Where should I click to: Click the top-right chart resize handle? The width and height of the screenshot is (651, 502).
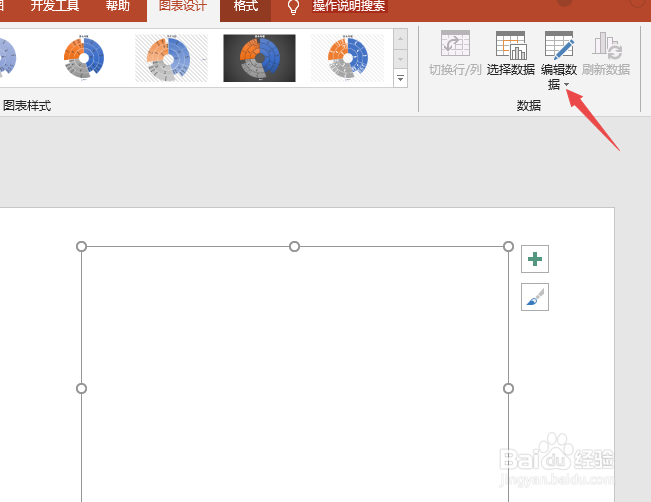click(508, 247)
